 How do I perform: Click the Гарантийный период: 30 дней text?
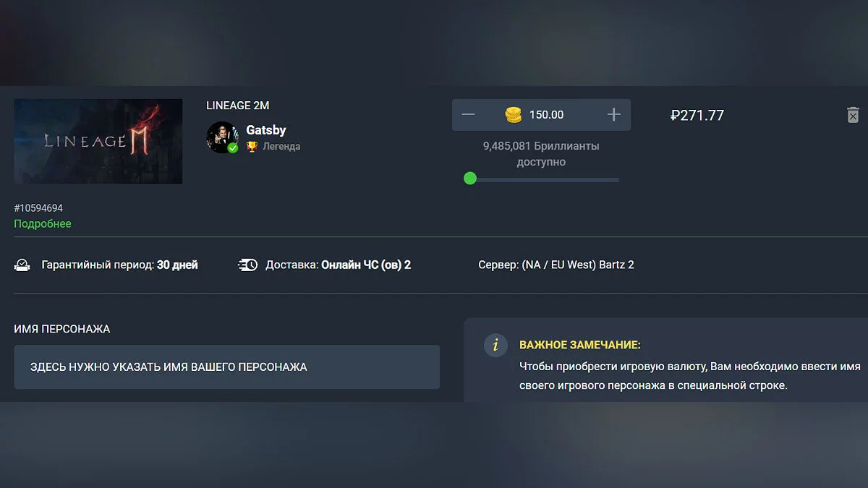(x=120, y=265)
